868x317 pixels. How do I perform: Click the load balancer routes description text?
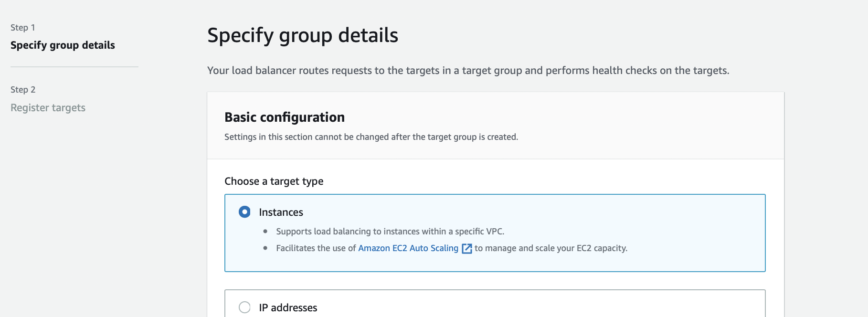tap(468, 71)
